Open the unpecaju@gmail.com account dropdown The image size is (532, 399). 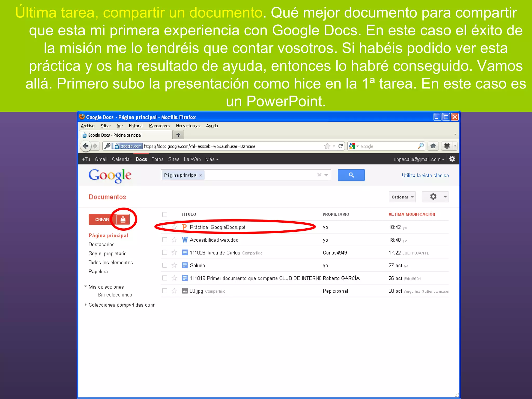point(419,159)
